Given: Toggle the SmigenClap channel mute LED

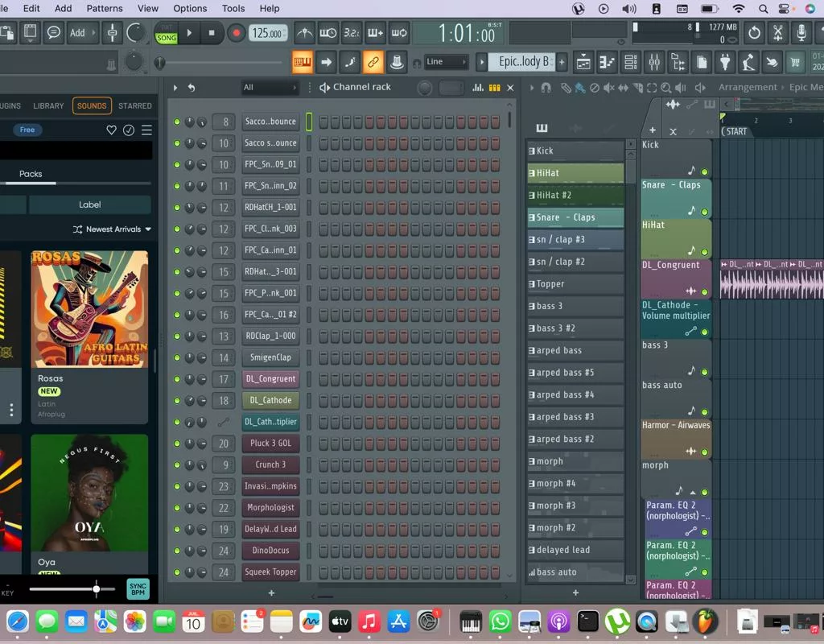Looking at the screenshot, I should click(x=177, y=357).
